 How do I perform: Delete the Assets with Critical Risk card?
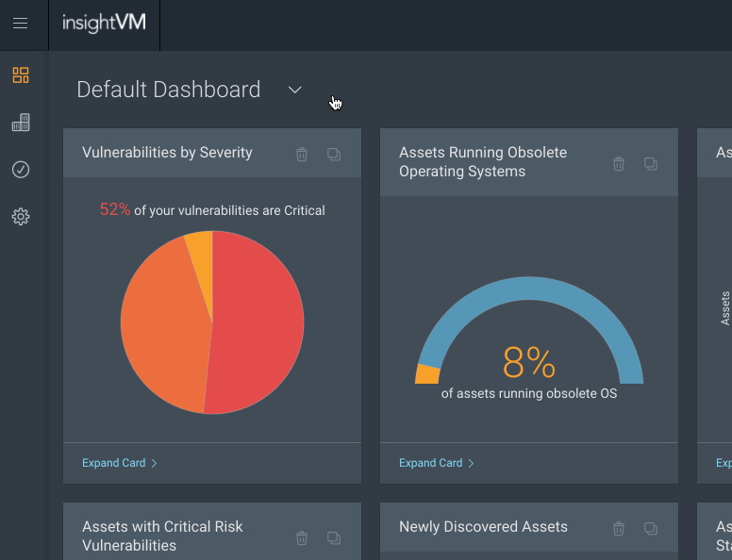click(302, 537)
